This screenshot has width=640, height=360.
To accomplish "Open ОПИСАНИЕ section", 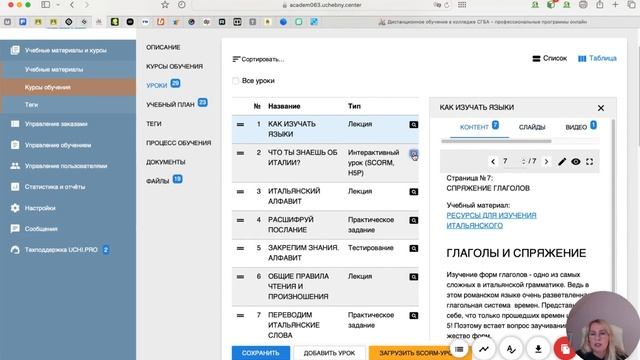I will [x=163, y=47].
